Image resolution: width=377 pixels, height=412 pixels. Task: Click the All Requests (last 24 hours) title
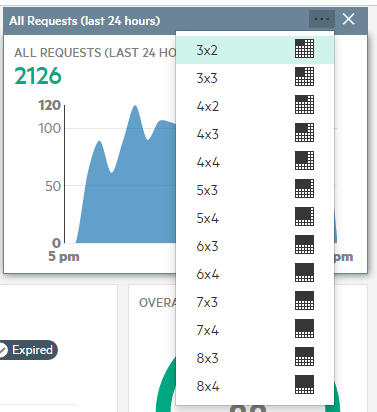[x=85, y=21]
